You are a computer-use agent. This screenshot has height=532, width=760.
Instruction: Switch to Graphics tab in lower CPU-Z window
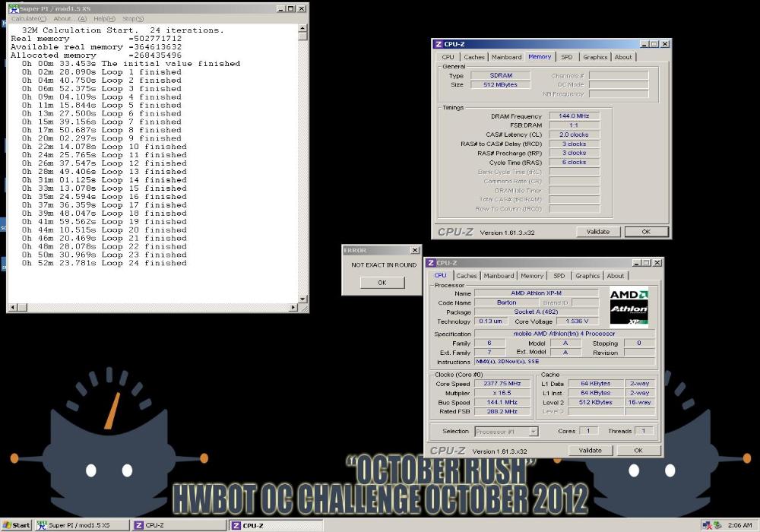click(587, 276)
